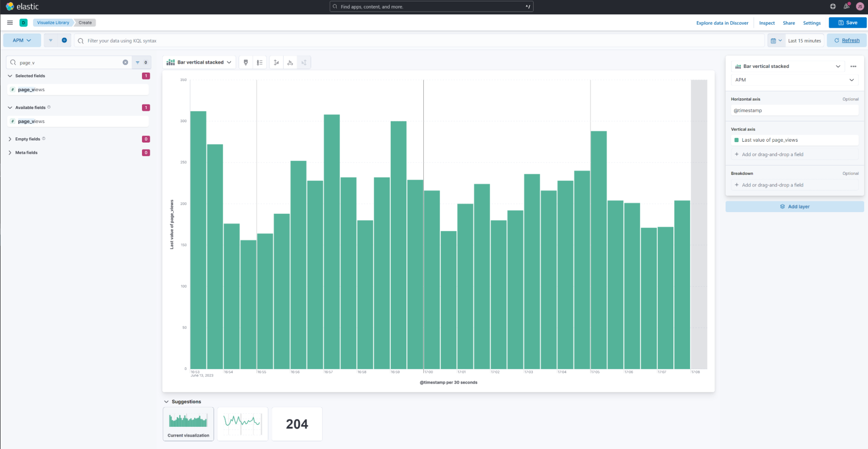Open layer actions three-dot menu
Viewport: 868px width, 449px height.
(853, 67)
